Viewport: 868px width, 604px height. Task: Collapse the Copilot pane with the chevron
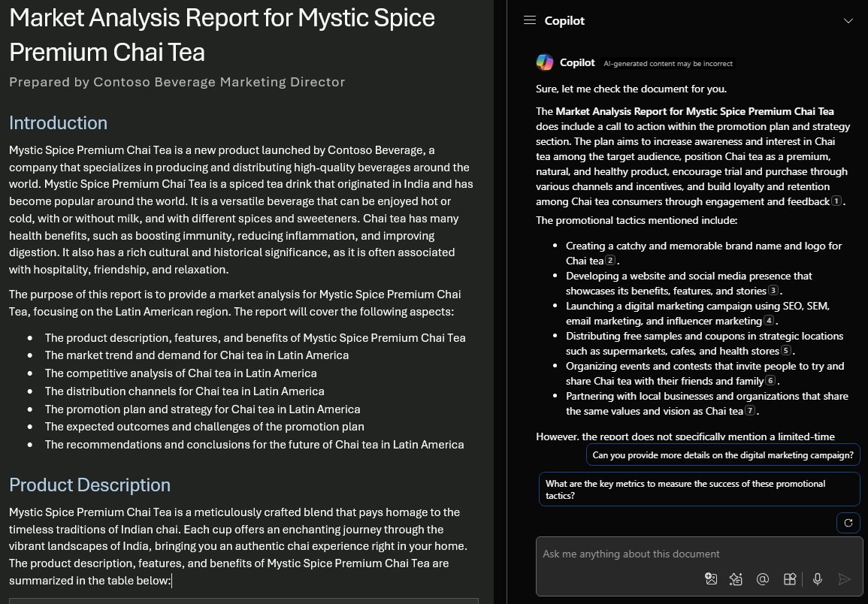pos(848,21)
